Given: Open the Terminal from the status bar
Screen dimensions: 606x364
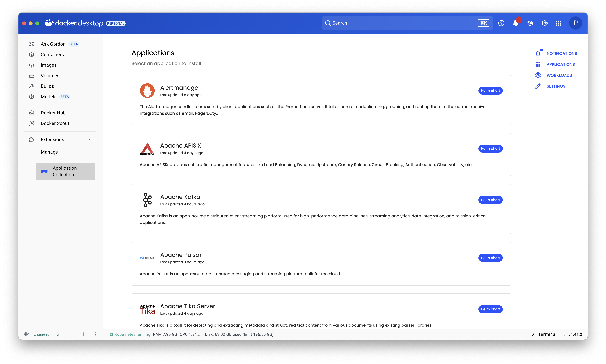Looking at the screenshot, I should point(544,334).
